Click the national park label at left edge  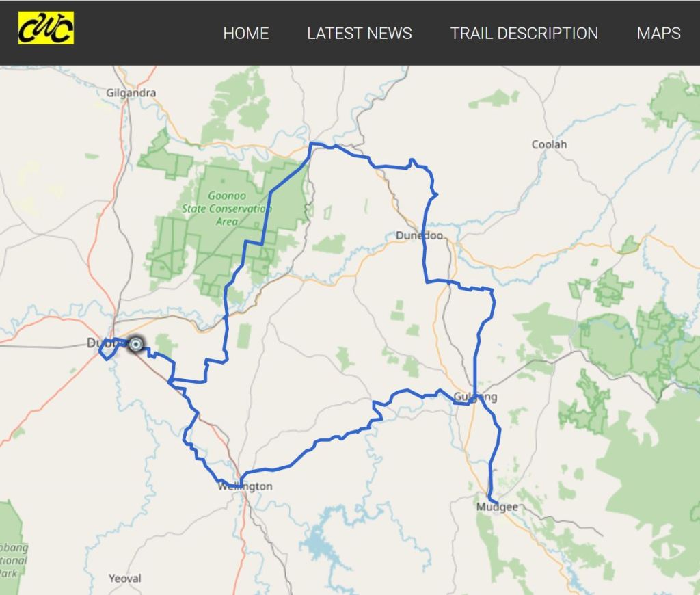14,560
